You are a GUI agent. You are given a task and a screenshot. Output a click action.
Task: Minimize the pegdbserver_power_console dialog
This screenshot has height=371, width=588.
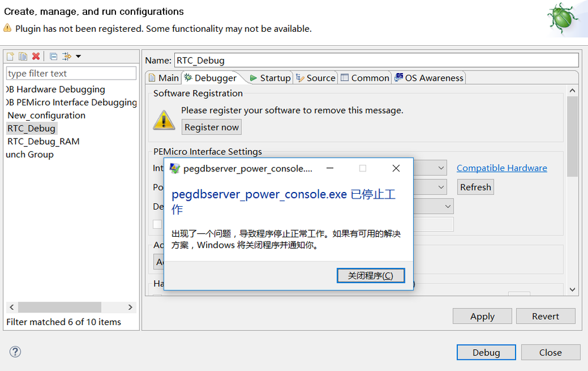330,168
